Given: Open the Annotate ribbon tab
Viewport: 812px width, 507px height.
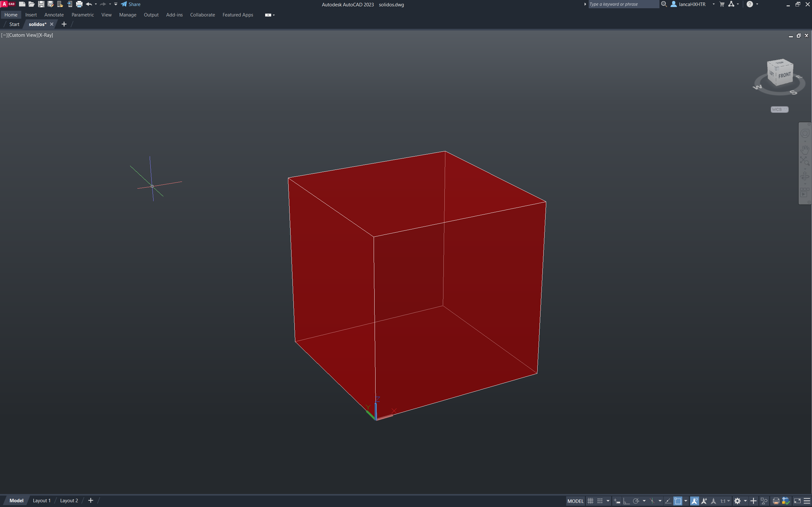Looking at the screenshot, I should click(x=54, y=15).
